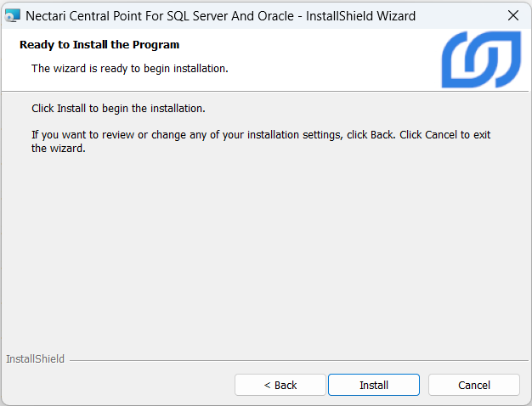This screenshot has height=406, width=532.
Task: Click the 'Click Install to begin the installation' line
Action: coord(118,109)
